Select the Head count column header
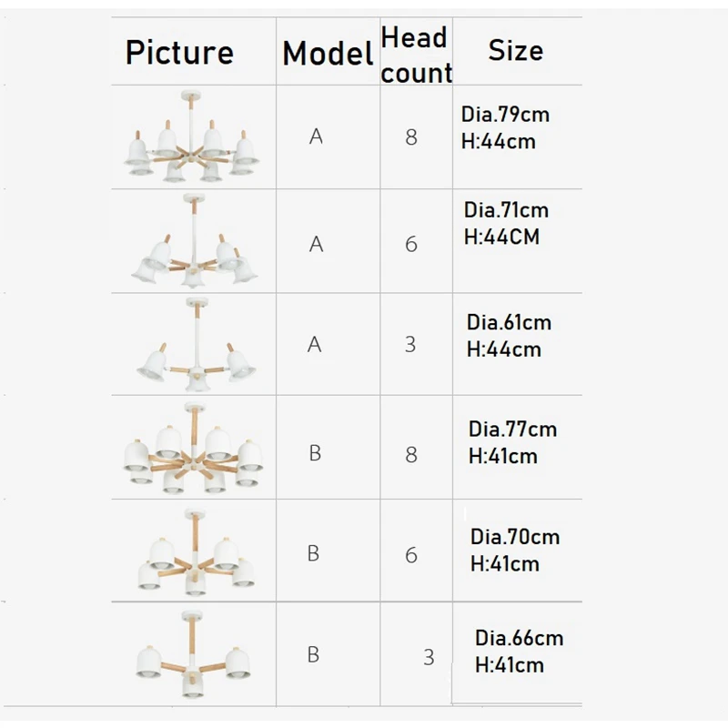 coord(416,55)
